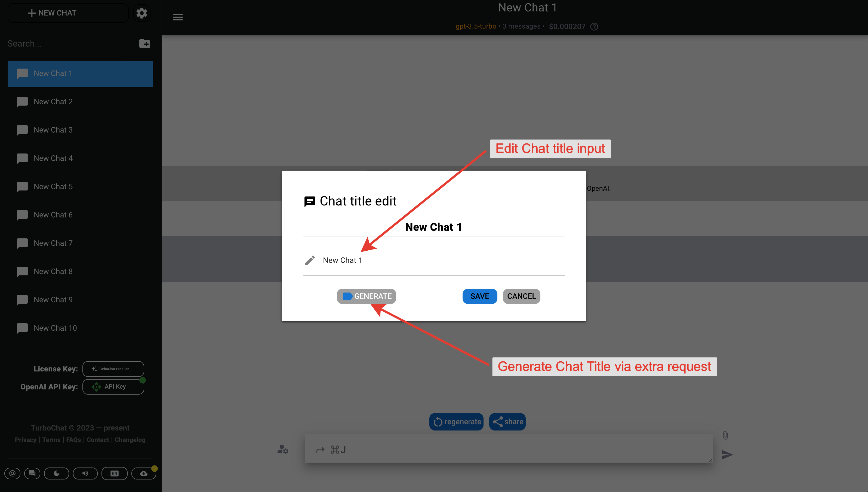Click the chat title text input
Image resolution: width=868 pixels, height=492 pixels.
click(x=439, y=260)
